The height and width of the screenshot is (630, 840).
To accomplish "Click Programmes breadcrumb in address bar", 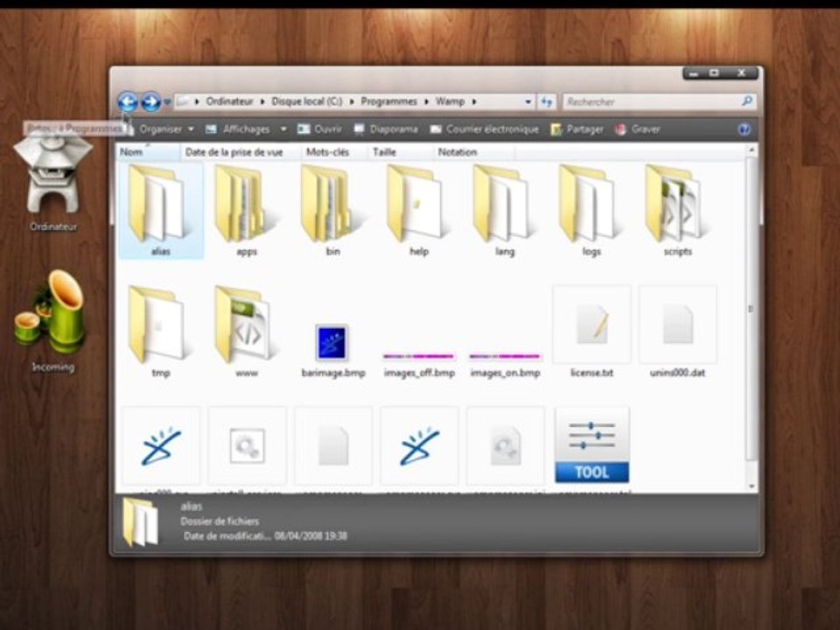I will 388,101.
